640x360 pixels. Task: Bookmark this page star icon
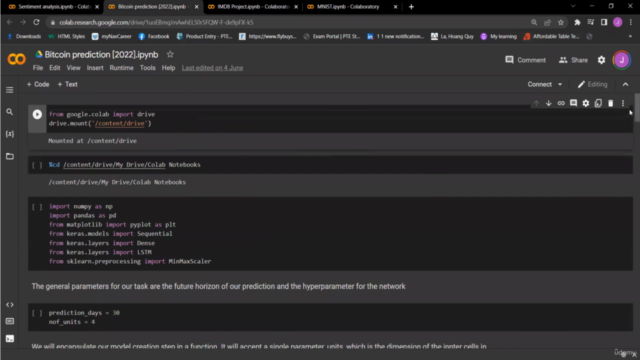561,22
